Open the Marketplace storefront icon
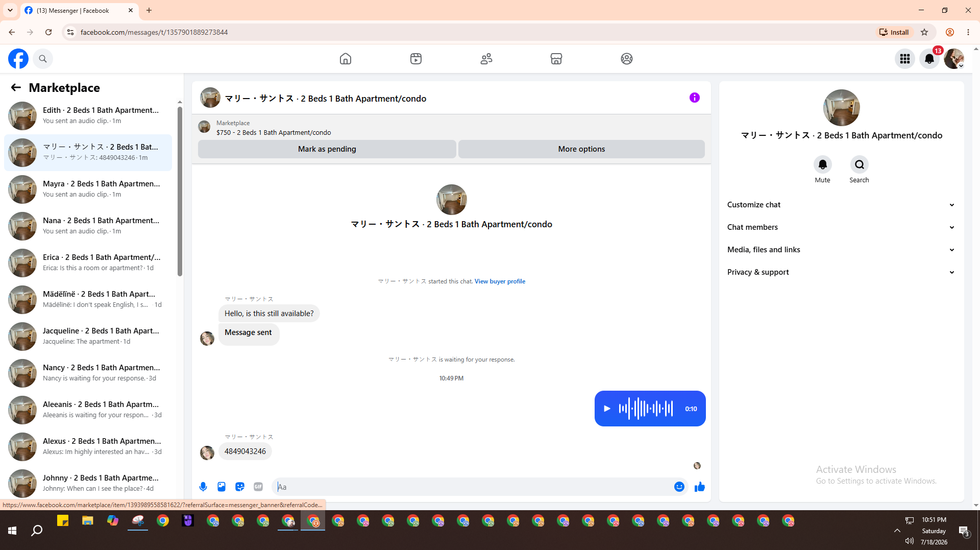Screen dimensions: 980x550 pyautogui.click(x=556, y=59)
